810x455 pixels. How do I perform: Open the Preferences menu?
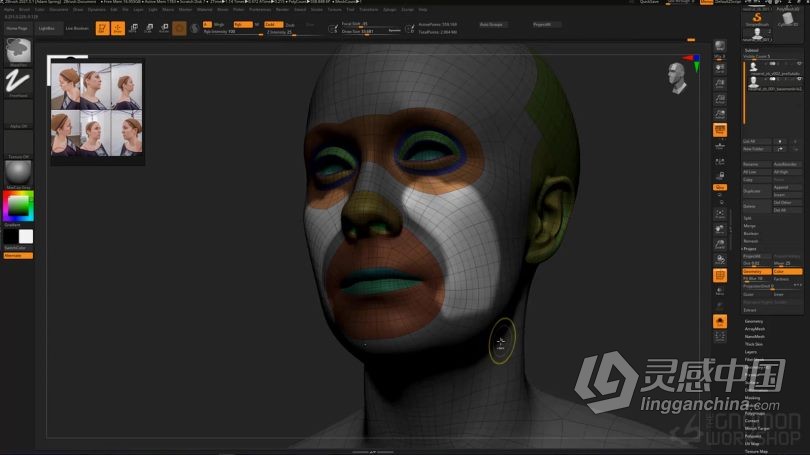260,9
